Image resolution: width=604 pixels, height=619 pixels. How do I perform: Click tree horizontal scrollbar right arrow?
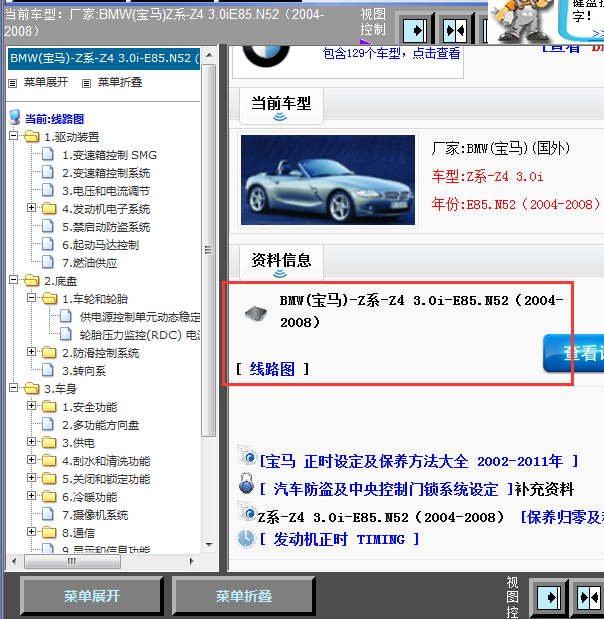click(x=192, y=561)
